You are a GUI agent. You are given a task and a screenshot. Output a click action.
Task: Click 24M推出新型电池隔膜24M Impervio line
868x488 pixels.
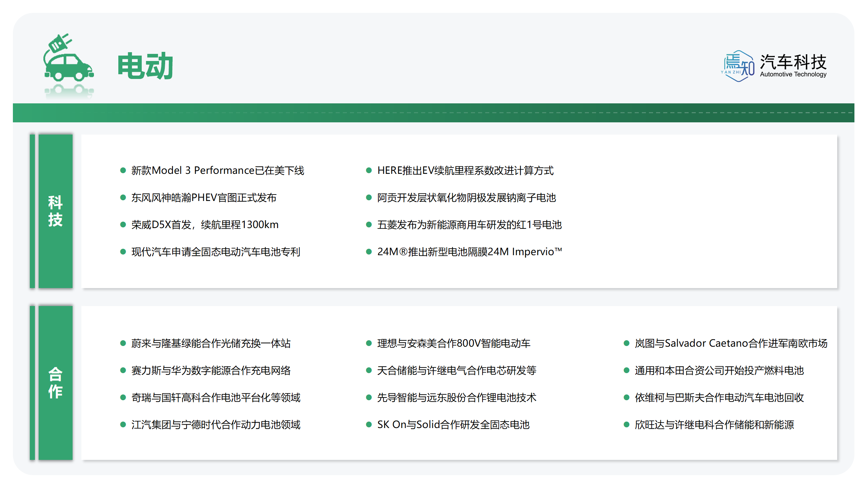[470, 252]
